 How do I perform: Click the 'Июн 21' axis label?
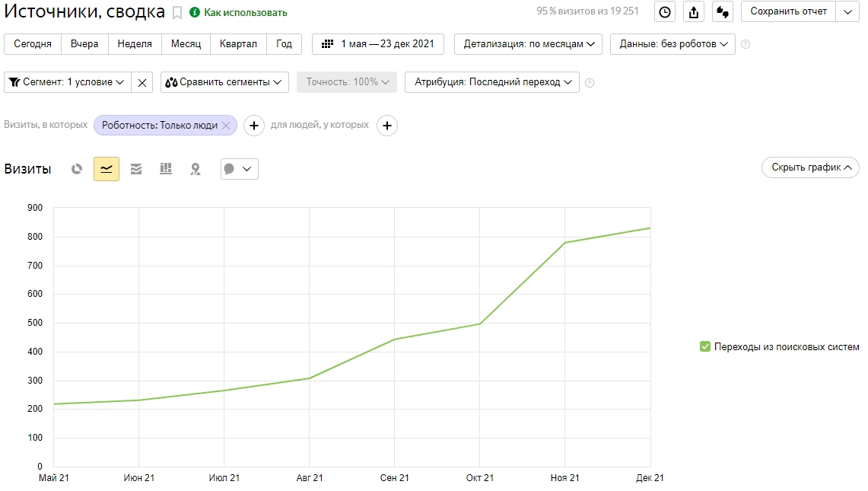[x=139, y=478]
